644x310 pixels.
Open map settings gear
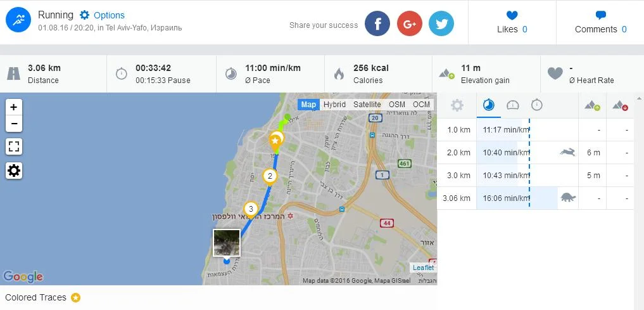click(x=14, y=170)
